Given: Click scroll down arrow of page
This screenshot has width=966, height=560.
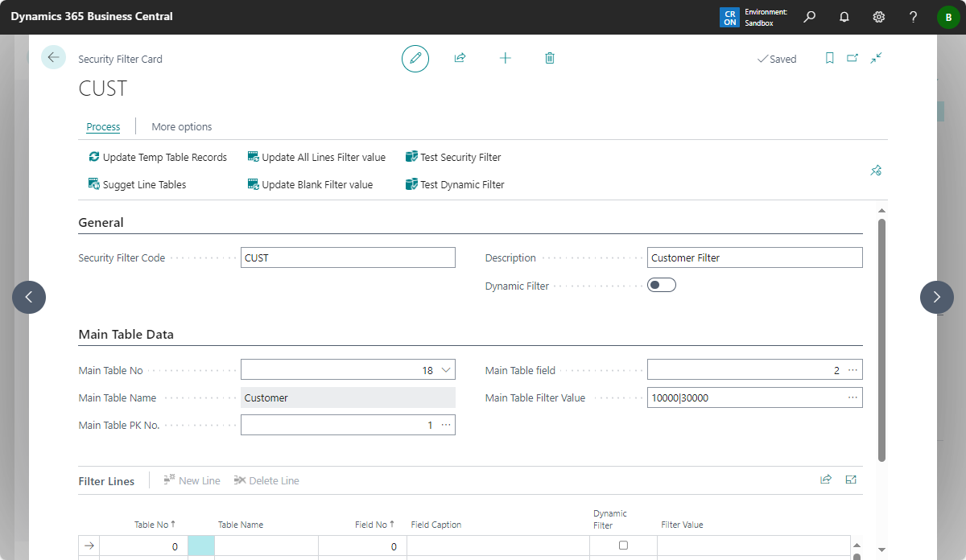Looking at the screenshot, I should pos(882,550).
